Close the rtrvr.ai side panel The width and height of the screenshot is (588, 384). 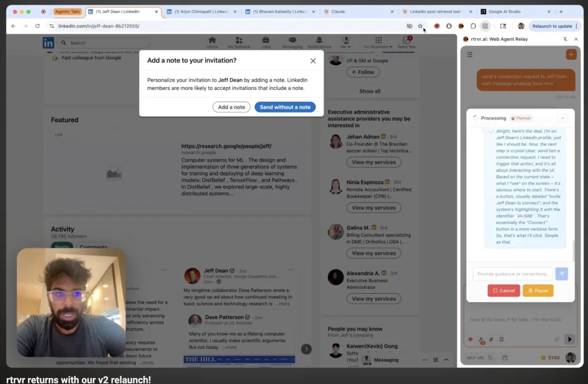tap(576, 39)
